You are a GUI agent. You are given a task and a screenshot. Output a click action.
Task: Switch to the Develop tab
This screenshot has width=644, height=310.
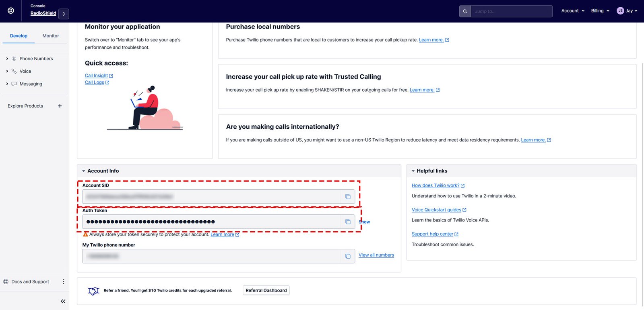pos(19,36)
